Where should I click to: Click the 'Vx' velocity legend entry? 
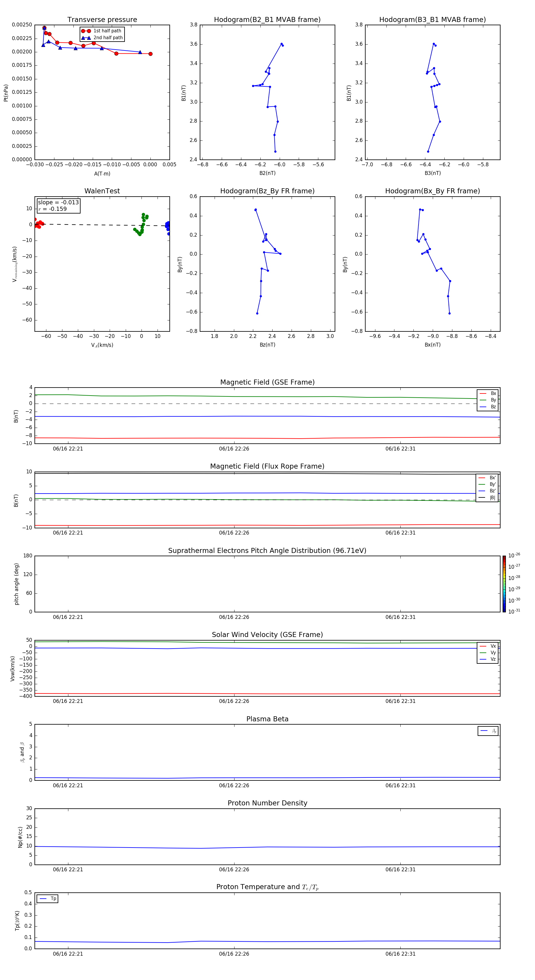pyautogui.click(x=488, y=646)
